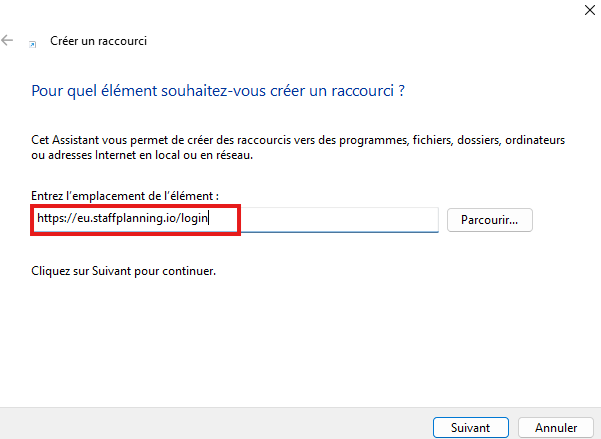Click the grey footer area left of Suivant
The image size is (601, 439).
pos(200,422)
